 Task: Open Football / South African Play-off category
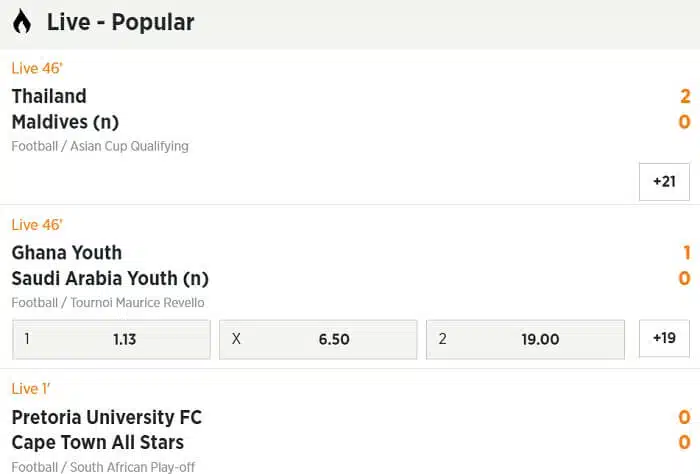point(103,467)
